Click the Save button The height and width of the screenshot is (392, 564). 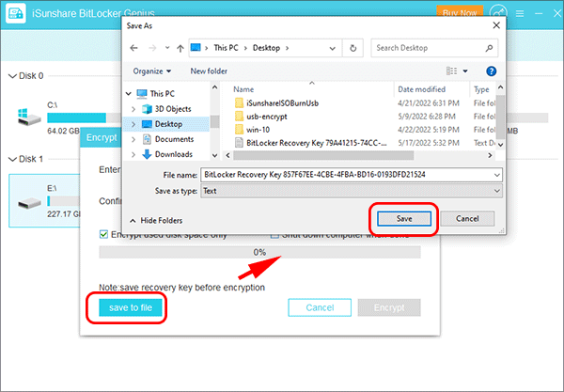403,218
